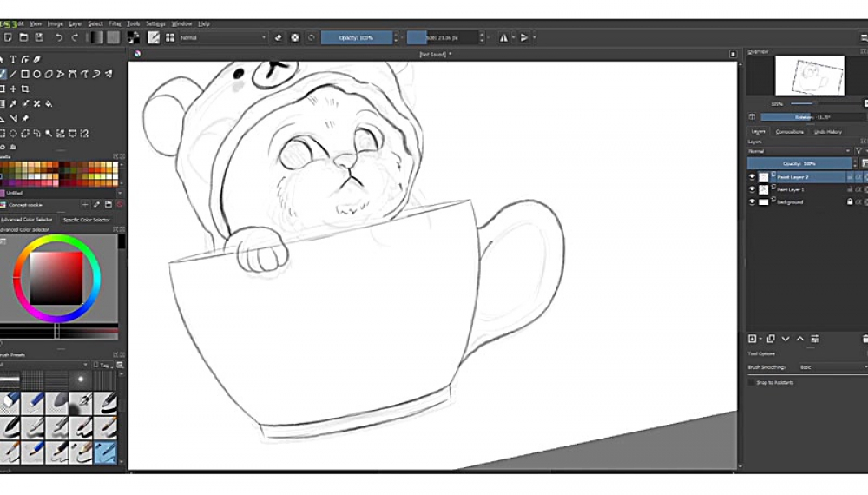Switch to the Specific Color Selector tab
The height and width of the screenshot is (495, 868).
pos(86,220)
